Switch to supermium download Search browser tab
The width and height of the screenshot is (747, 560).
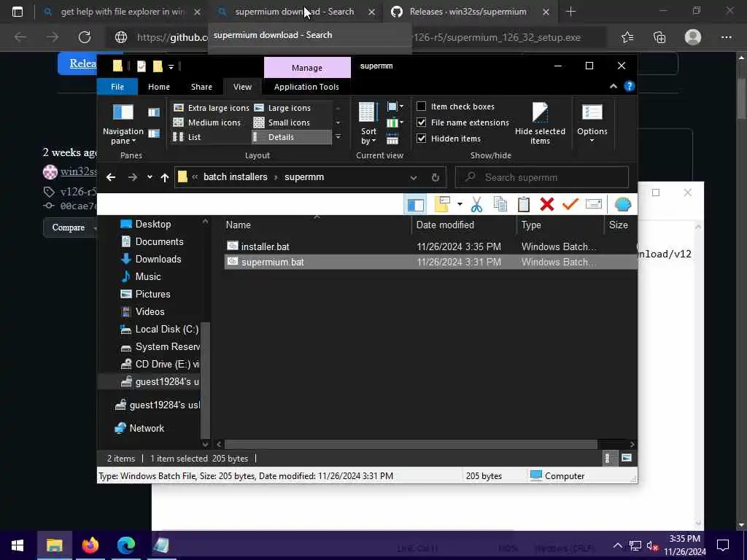click(x=294, y=12)
